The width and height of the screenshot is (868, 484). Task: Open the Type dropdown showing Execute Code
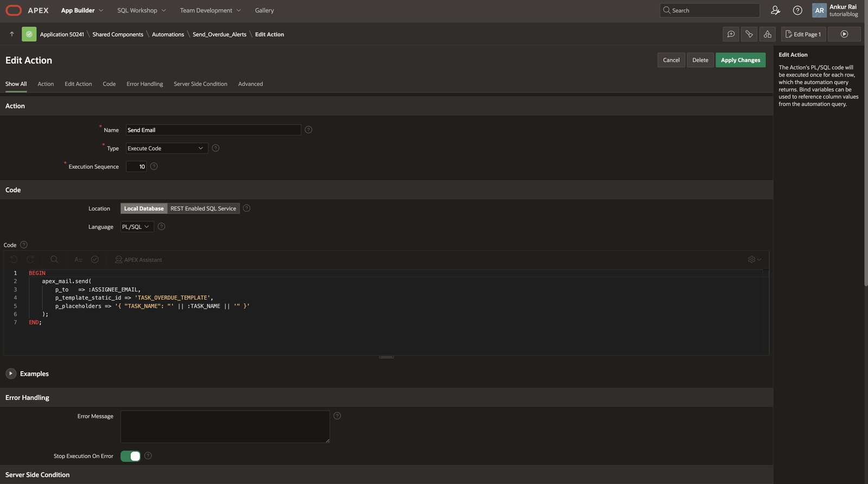166,148
